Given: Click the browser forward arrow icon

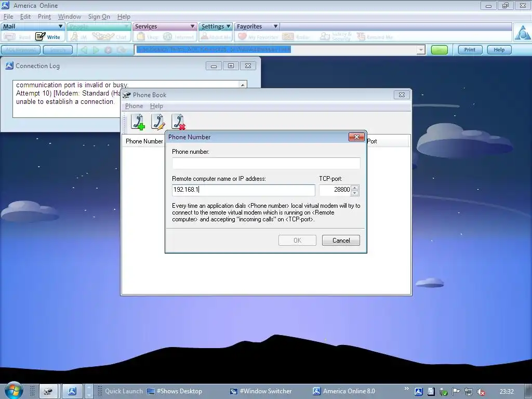Looking at the screenshot, I should (96, 50).
